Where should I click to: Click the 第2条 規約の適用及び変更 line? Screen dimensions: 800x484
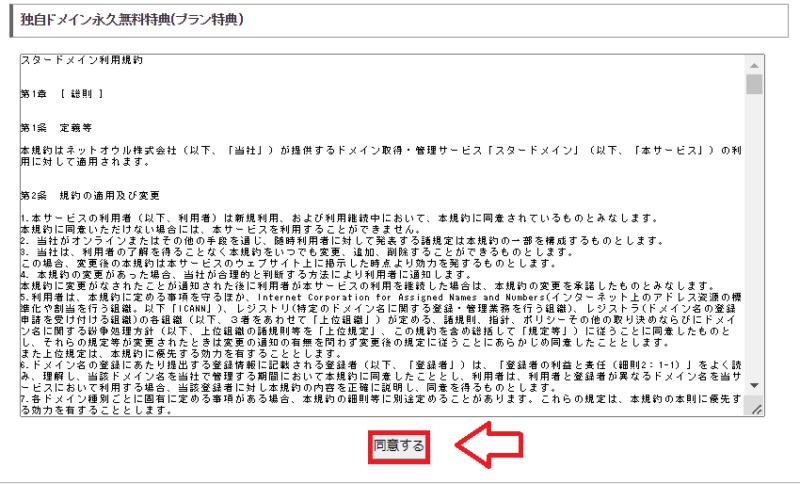tap(90, 196)
